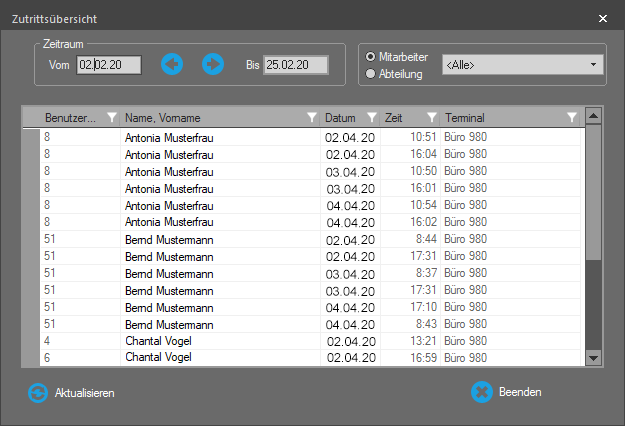Click the Aktualisieren refresh icon
This screenshot has height=426, width=625.
38,393
